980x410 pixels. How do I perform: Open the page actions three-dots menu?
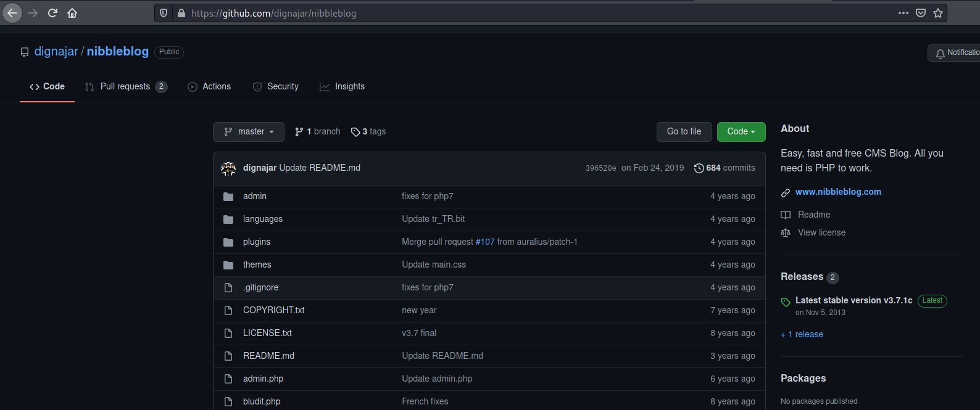tap(903, 13)
